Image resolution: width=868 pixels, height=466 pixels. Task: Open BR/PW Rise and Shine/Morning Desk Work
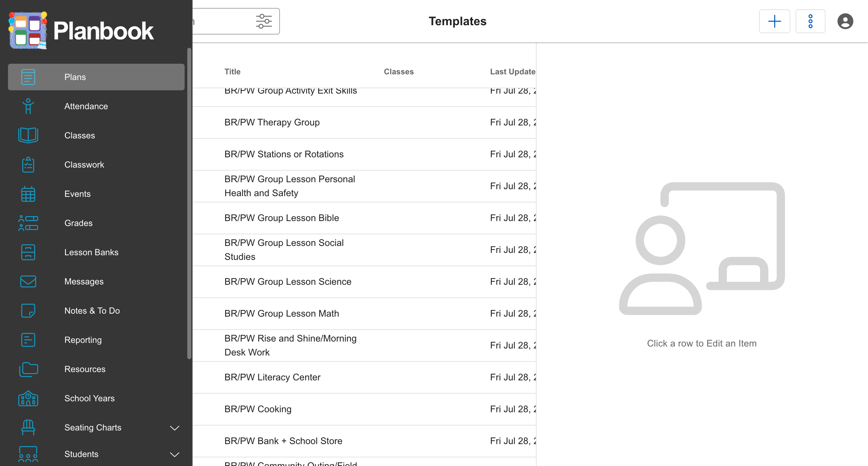[364, 346]
